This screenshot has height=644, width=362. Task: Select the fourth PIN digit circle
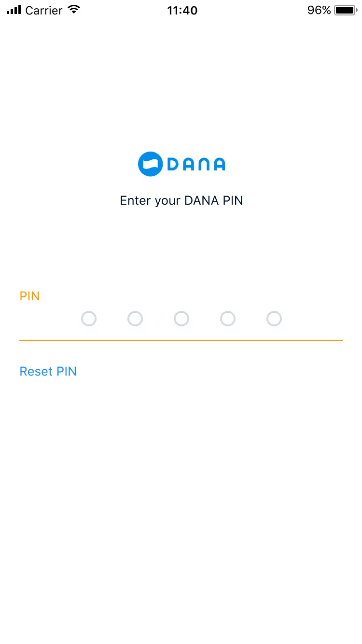(x=228, y=319)
